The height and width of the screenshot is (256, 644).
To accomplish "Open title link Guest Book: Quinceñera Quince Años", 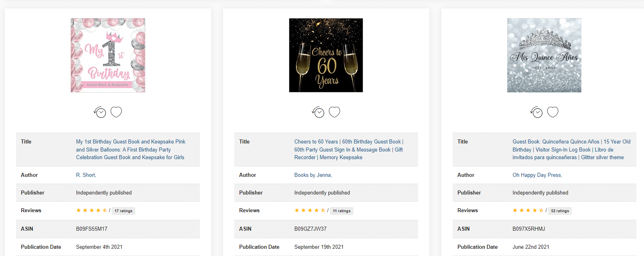I will pyautogui.click(x=571, y=150).
